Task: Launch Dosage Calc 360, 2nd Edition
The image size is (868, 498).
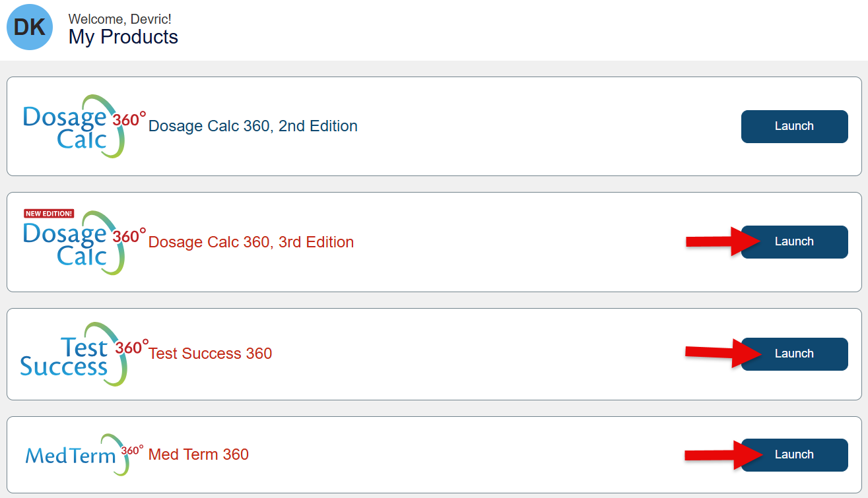Action: [x=794, y=127]
